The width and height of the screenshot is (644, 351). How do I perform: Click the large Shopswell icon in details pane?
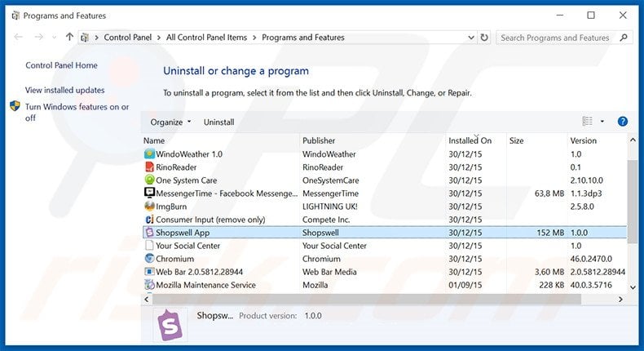click(170, 325)
